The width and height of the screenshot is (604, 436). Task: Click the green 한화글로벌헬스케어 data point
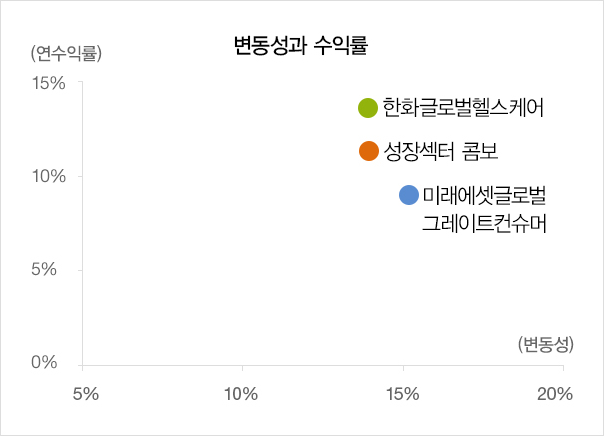pyautogui.click(x=367, y=107)
